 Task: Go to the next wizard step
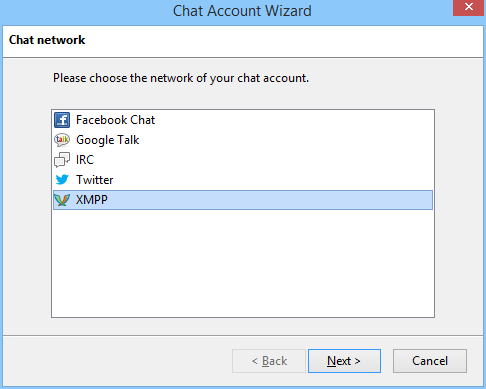[x=344, y=361]
